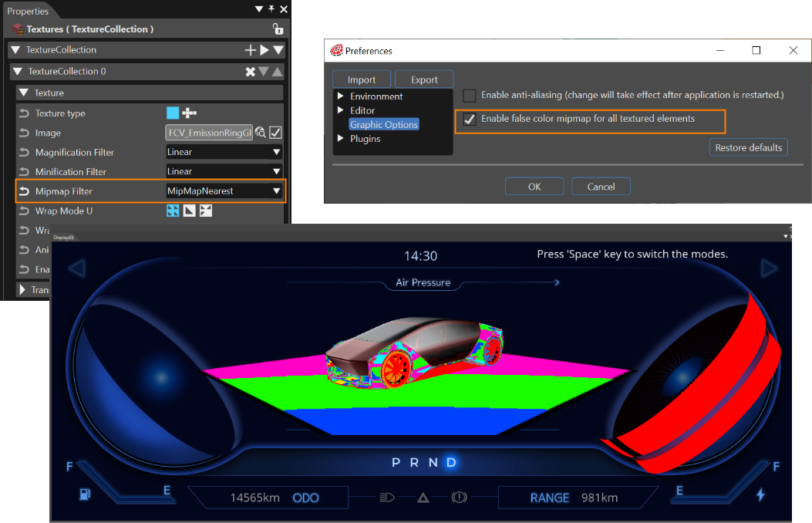The height and width of the screenshot is (523, 812).
Task: Enable anti-aliasing checkbox
Action: pos(470,96)
